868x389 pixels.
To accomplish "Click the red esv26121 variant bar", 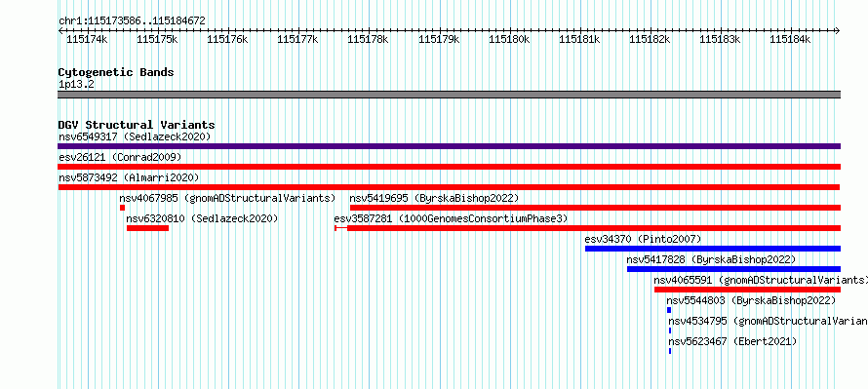I will pyautogui.click(x=450, y=167).
